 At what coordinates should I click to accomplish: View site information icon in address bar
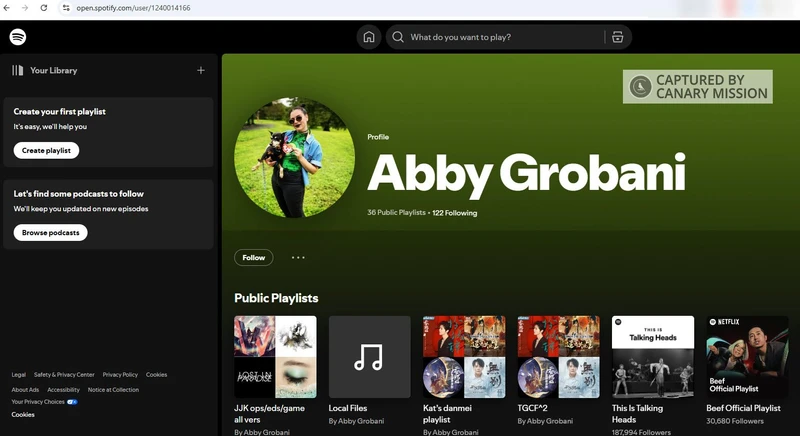tap(66, 8)
